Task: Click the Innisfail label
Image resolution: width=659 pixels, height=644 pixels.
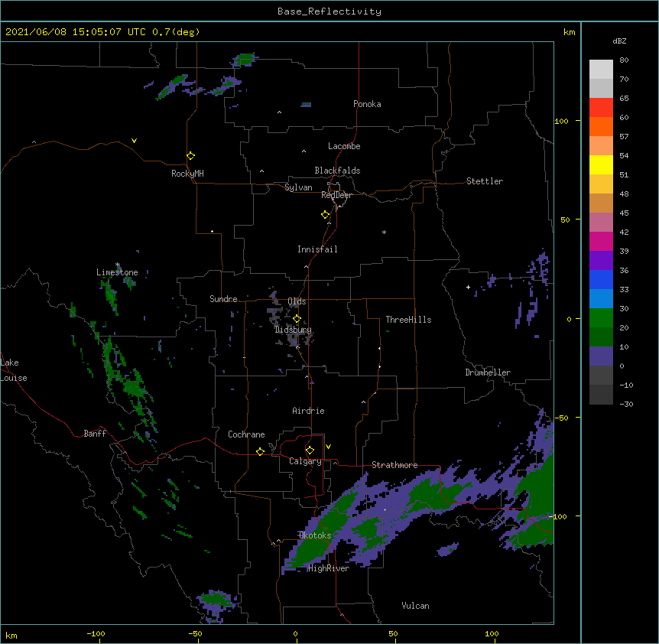Action: coord(317,249)
